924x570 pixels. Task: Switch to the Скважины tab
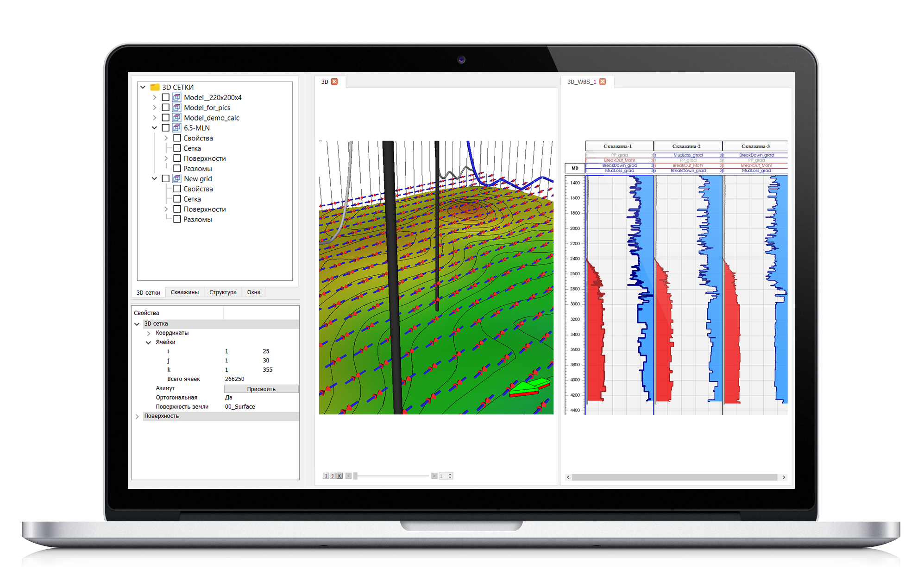click(x=184, y=292)
